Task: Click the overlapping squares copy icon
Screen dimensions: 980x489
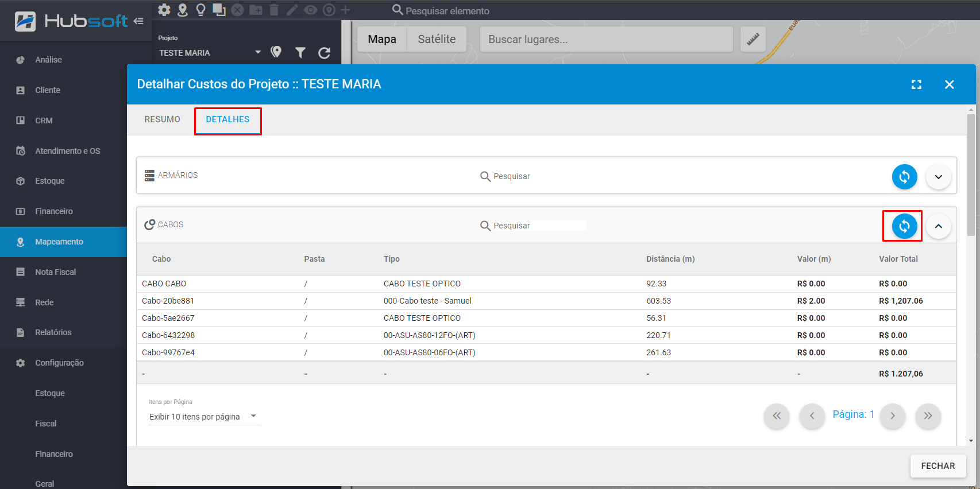Action: 219,10
